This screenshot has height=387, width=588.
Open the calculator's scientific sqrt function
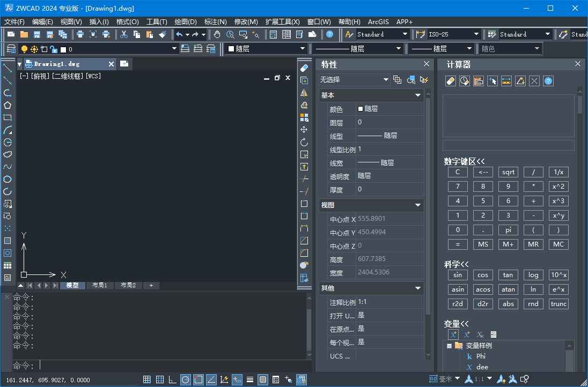pyautogui.click(x=508, y=172)
